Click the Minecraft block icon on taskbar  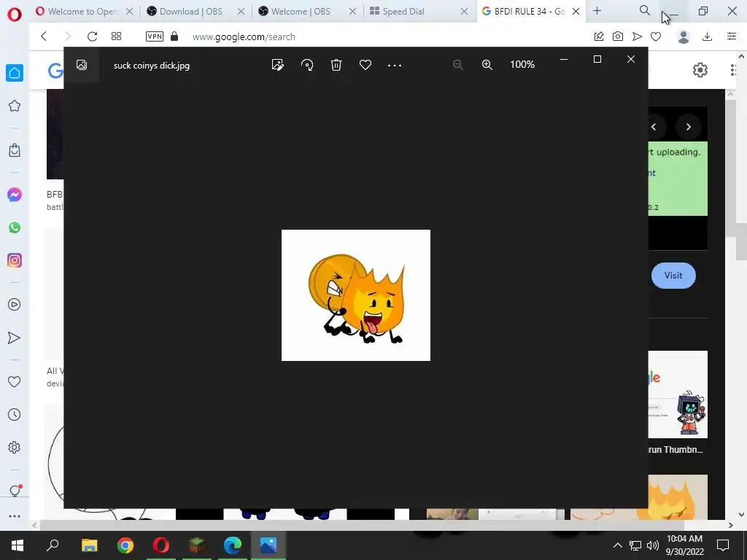coord(197,545)
